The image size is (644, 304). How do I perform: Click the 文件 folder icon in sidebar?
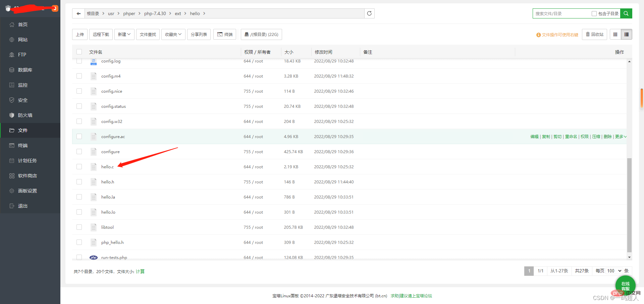click(12, 130)
